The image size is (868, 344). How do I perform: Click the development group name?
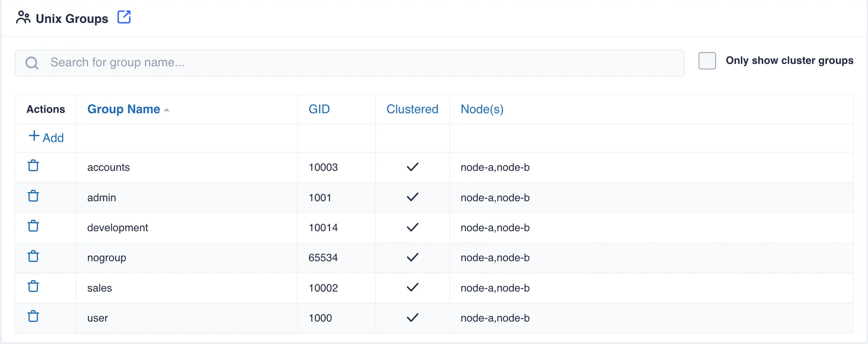118,228
